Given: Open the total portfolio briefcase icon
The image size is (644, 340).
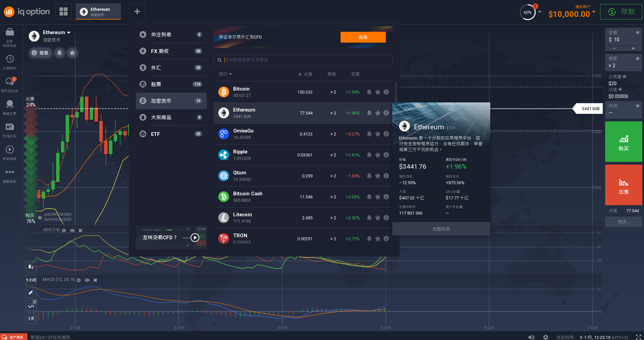Looking at the screenshot, I should pos(10,32).
